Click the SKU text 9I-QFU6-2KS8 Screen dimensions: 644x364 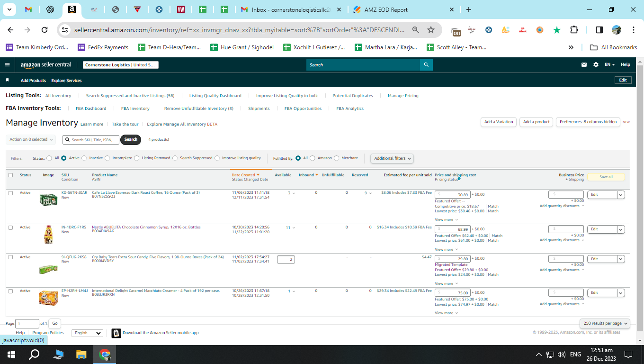pos(74,257)
